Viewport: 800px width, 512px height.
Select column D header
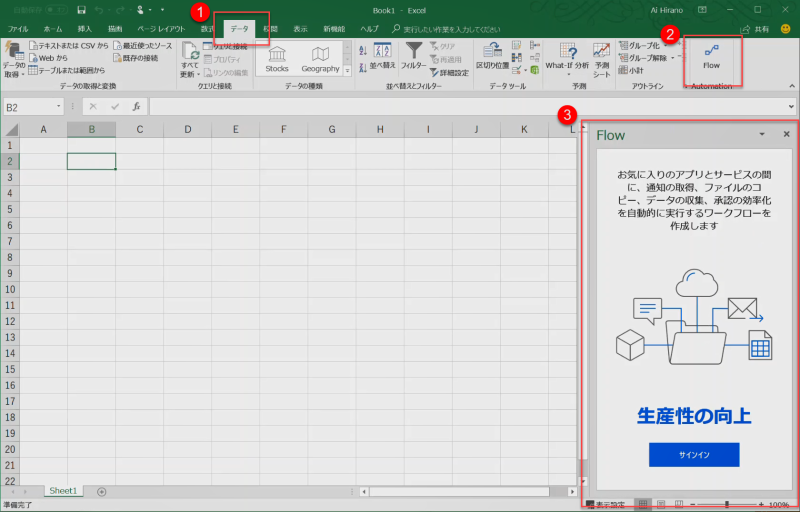point(187,130)
